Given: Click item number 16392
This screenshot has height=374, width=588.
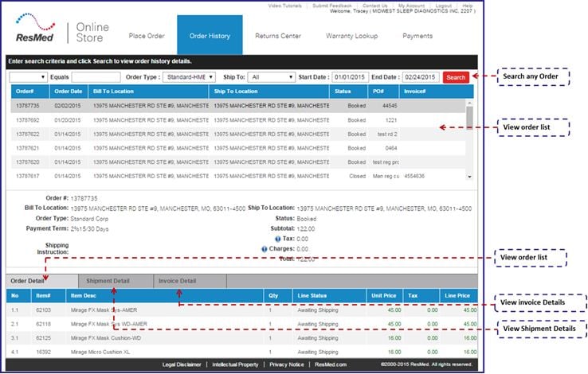Looking at the screenshot, I should tap(43, 352).
